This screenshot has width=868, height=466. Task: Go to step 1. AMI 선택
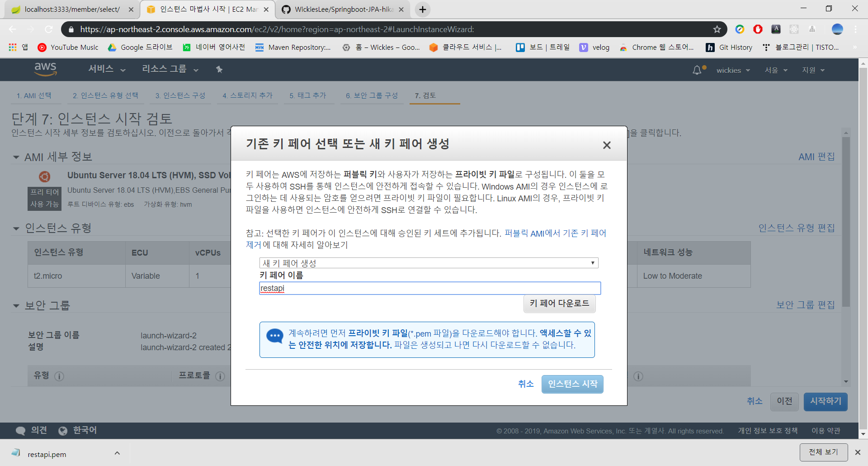pyautogui.click(x=34, y=95)
